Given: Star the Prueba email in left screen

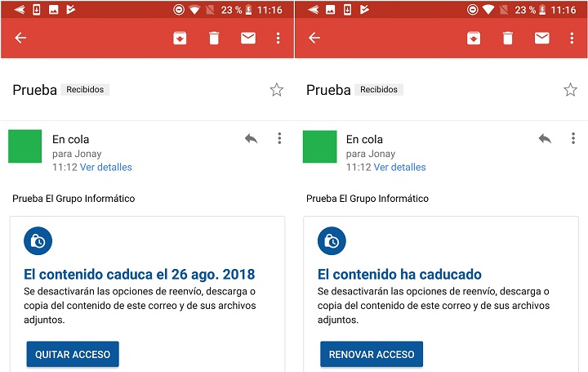Looking at the screenshot, I should click(x=276, y=90).
